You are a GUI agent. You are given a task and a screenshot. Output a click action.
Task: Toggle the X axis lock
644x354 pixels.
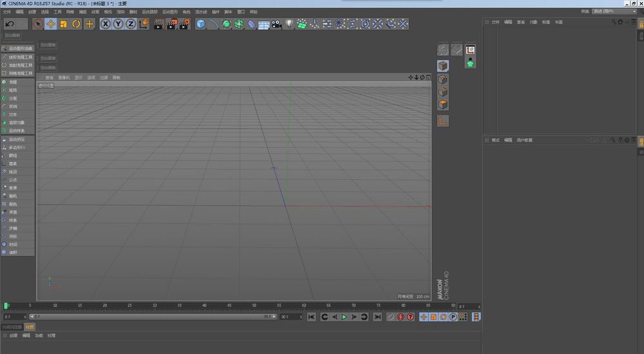[x=106, y=24]
